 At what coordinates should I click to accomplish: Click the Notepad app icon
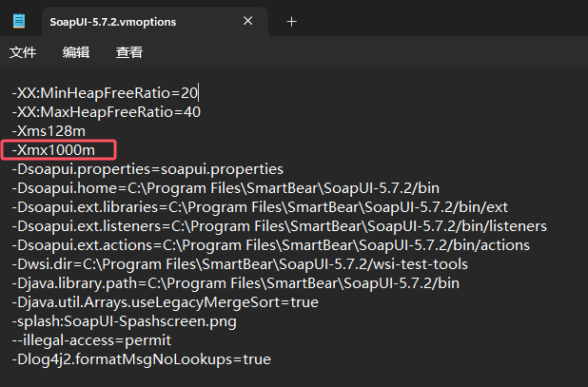tap(19, 21)
